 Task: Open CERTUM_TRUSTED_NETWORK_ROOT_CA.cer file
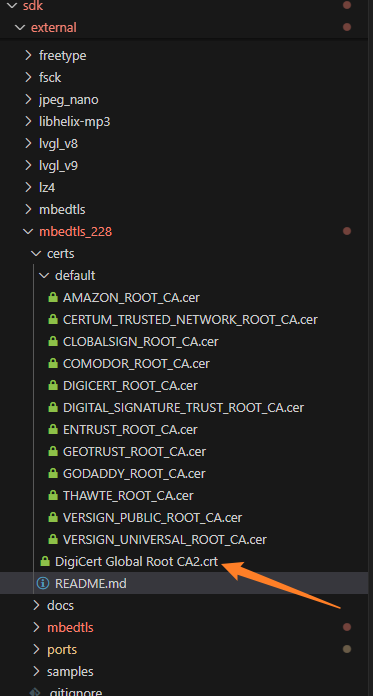pyautogui.click(x=190, y=320)
